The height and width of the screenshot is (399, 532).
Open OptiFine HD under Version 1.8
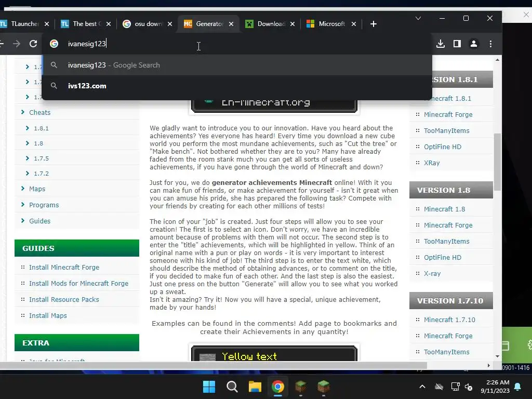[443, 258]
